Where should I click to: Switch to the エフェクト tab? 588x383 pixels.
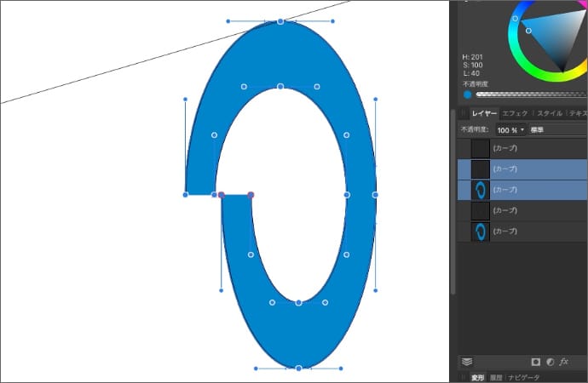[516, 113]
